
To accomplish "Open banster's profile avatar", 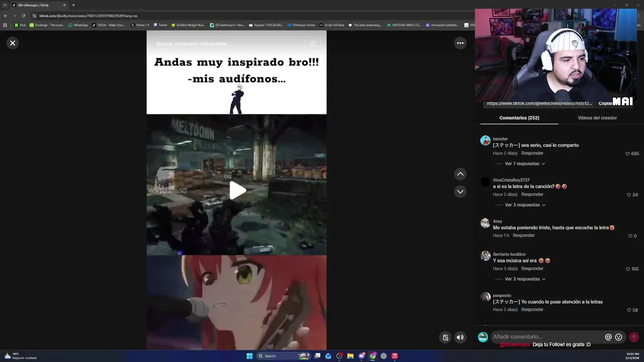I will [x=485, y=140].
